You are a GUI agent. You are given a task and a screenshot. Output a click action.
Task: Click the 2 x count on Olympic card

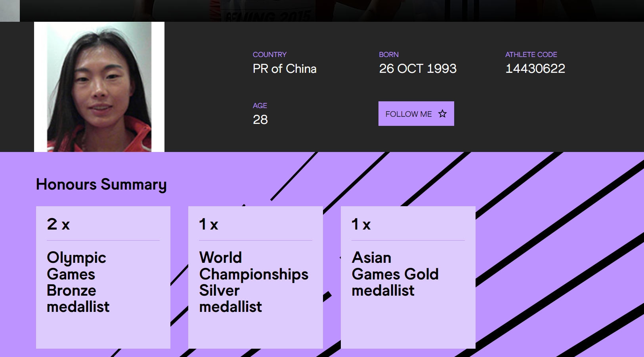pyautogui.click(x=58, y=224)
